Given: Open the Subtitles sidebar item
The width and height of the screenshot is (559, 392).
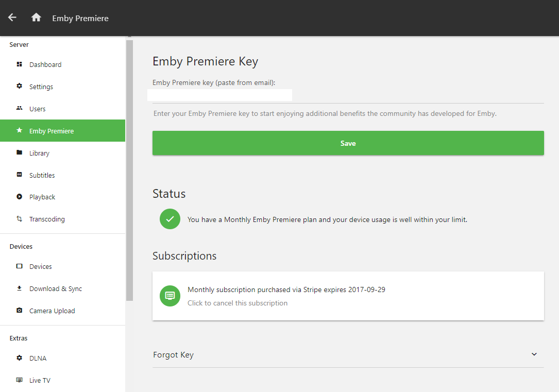Looking at the screenshot, I should [x=63, y=175].
